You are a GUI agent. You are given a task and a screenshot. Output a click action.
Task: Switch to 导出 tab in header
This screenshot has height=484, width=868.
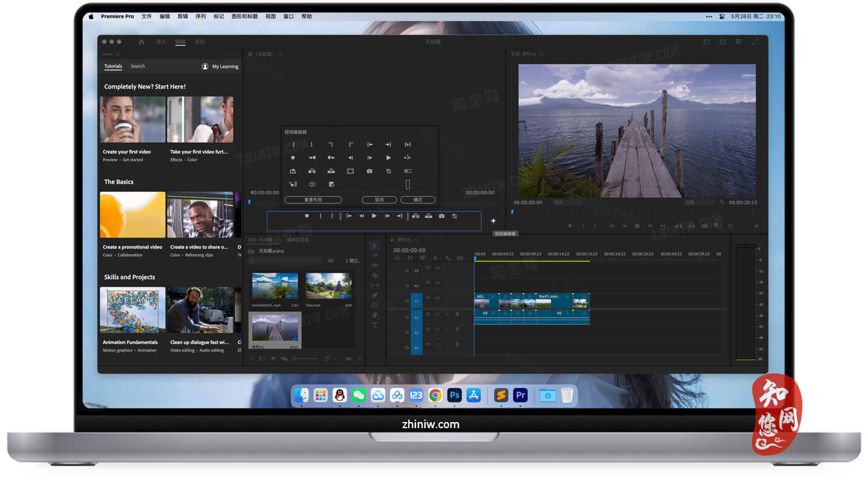[199, 42]
